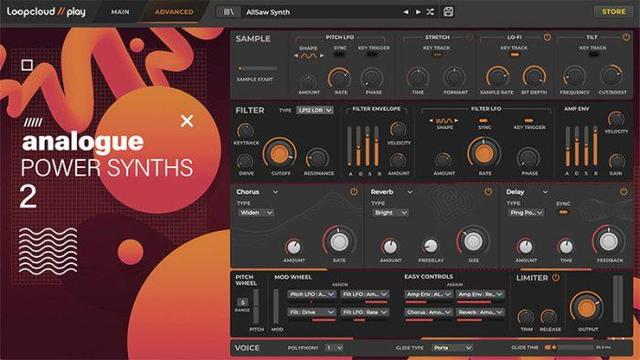Click the Analogue Power Synths 2 artwork
The width and height of the screenshot is (640, 360).
(x=114, y=194)
